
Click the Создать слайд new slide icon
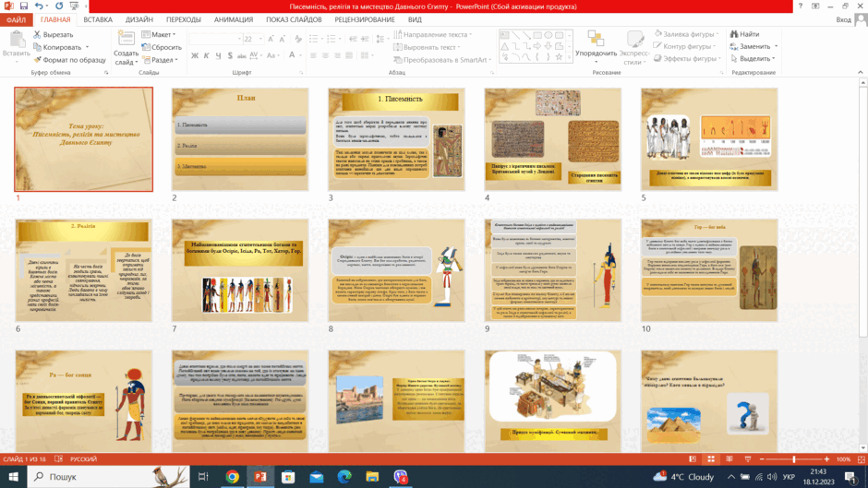pos(127,39)
